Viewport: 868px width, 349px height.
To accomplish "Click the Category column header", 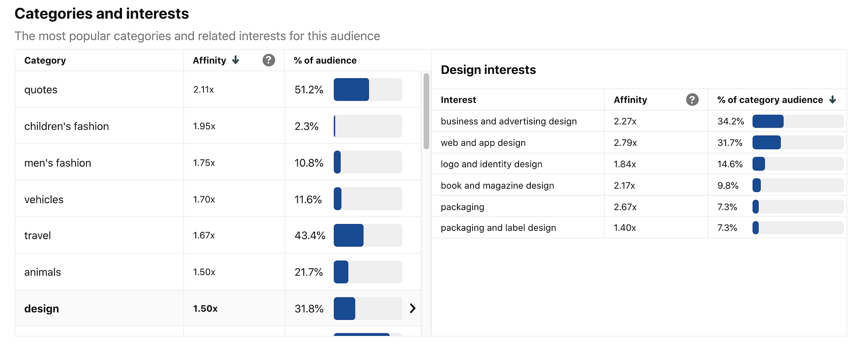I will click(x=45, y=60).
